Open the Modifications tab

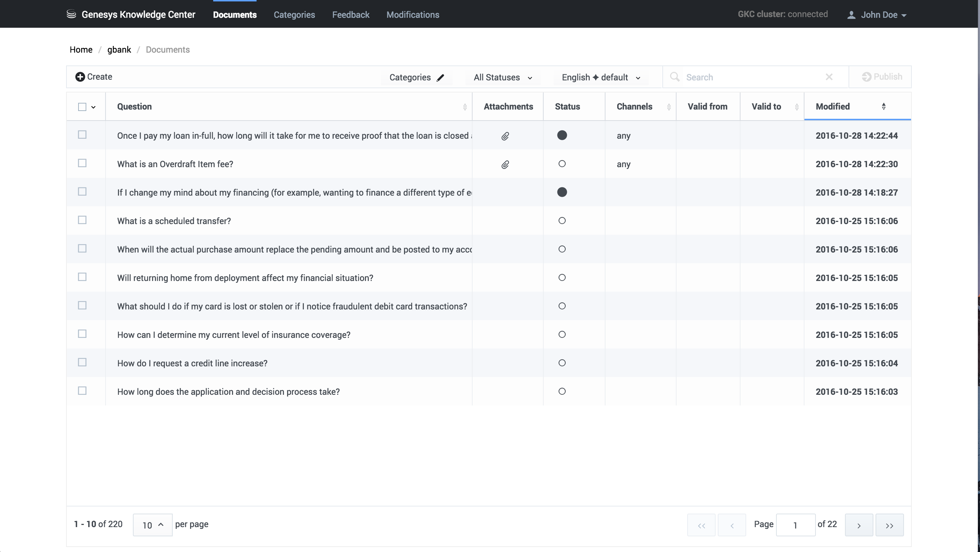(x=413, y=15)
